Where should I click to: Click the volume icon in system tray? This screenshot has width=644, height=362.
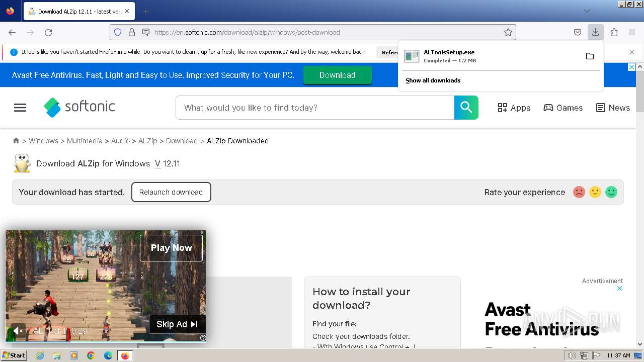[x=572, y=355]
